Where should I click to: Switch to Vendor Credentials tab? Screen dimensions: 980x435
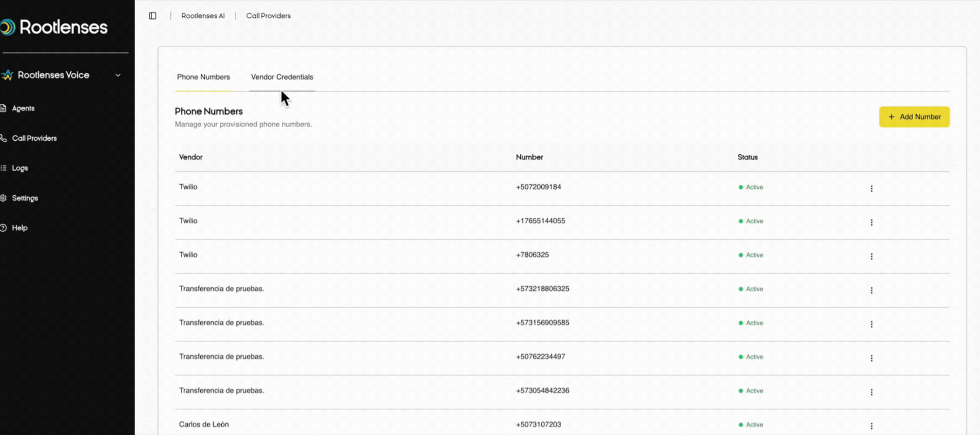point(282,77)
